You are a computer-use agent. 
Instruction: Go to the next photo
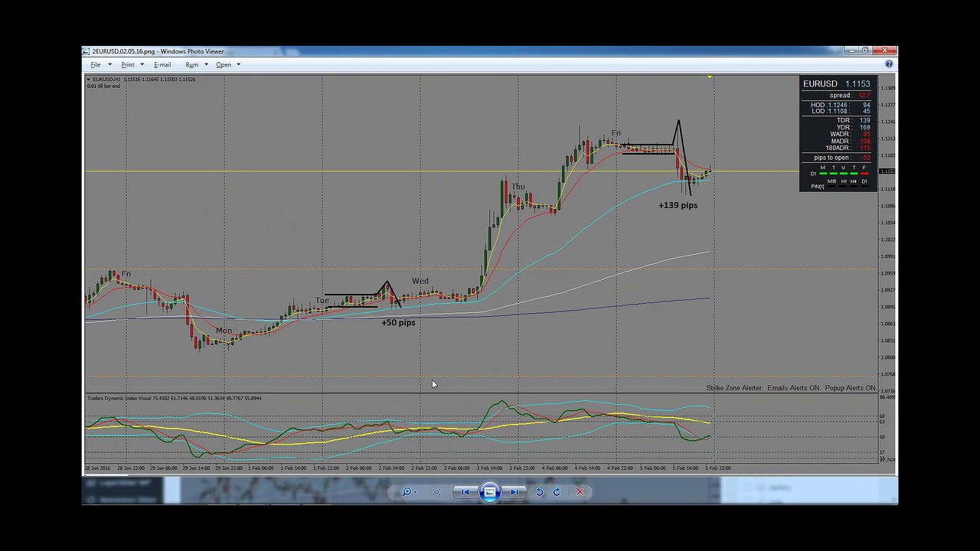pyautogui.click(x=514, y=492)
